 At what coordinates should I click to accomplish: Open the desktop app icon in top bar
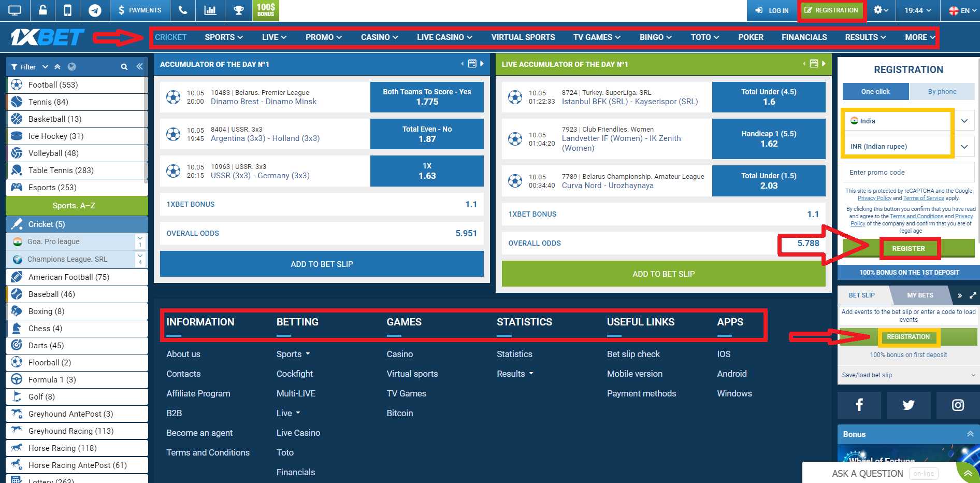pos(15,10)
